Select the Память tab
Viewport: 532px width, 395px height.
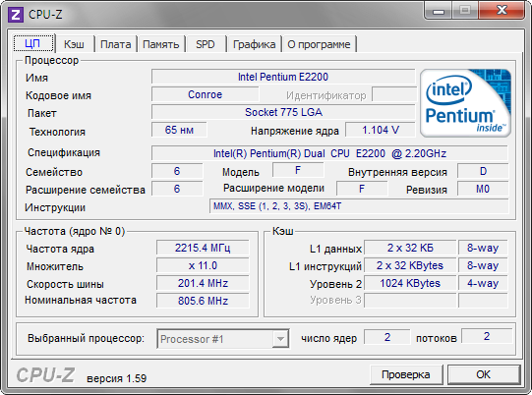coord(161,44)
